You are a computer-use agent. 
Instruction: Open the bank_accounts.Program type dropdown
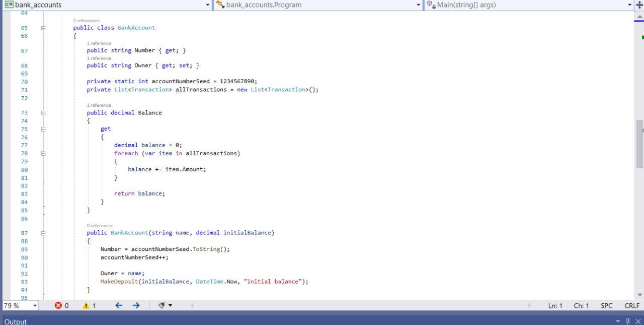[418, 5]
